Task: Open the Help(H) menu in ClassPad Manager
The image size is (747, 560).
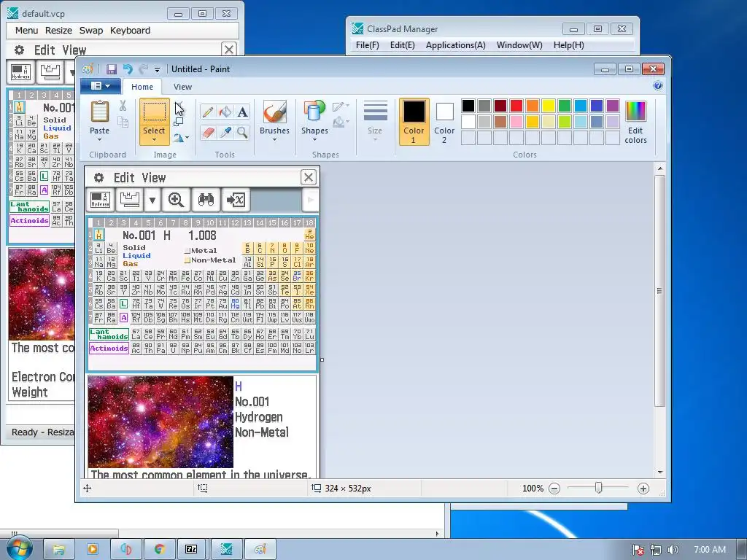Action: [x=568, y=45]
